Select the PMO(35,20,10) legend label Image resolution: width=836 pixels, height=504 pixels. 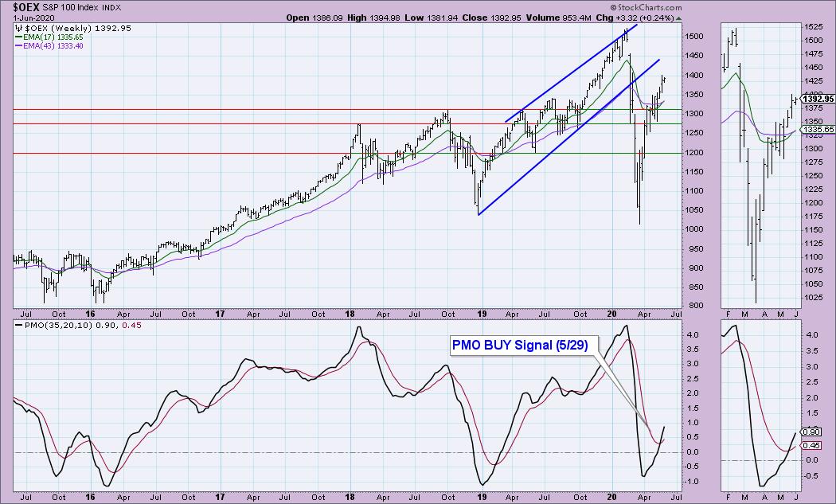57,326
